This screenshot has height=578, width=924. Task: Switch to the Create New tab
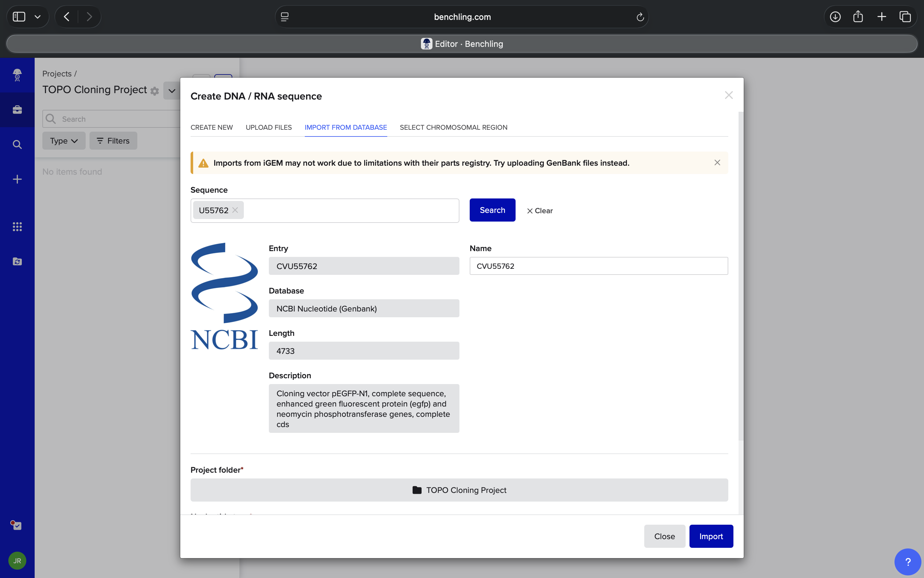(211, 127)
